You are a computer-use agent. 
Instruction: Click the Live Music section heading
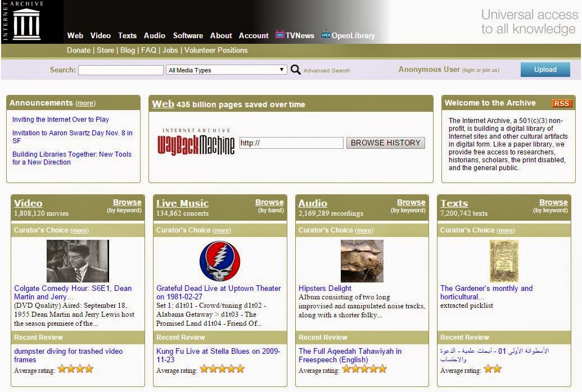[182, 203]
